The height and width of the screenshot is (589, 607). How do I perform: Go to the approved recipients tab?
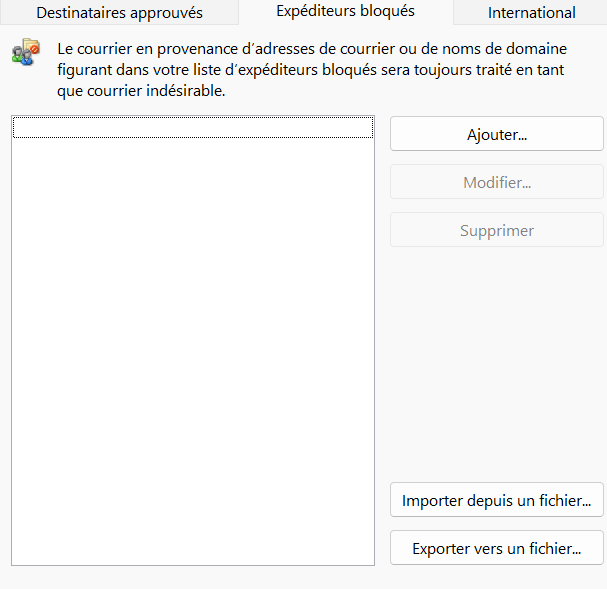(x=119, y=13)
